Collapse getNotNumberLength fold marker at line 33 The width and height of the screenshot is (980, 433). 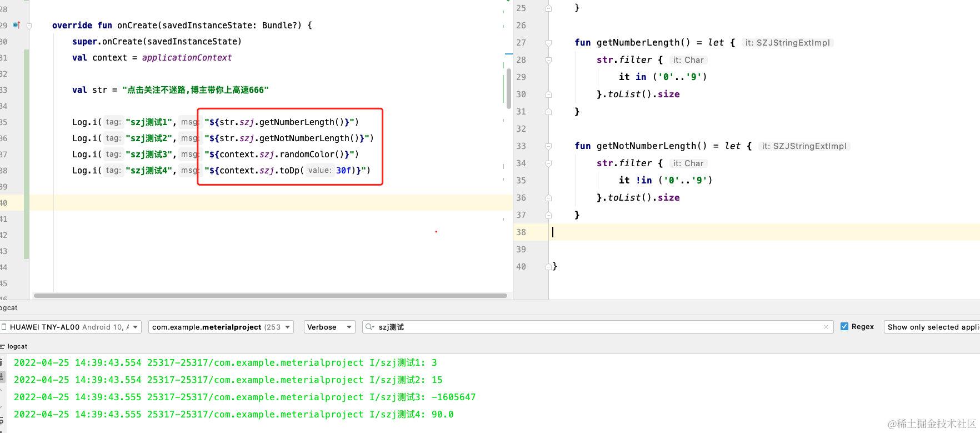point(548,146)
